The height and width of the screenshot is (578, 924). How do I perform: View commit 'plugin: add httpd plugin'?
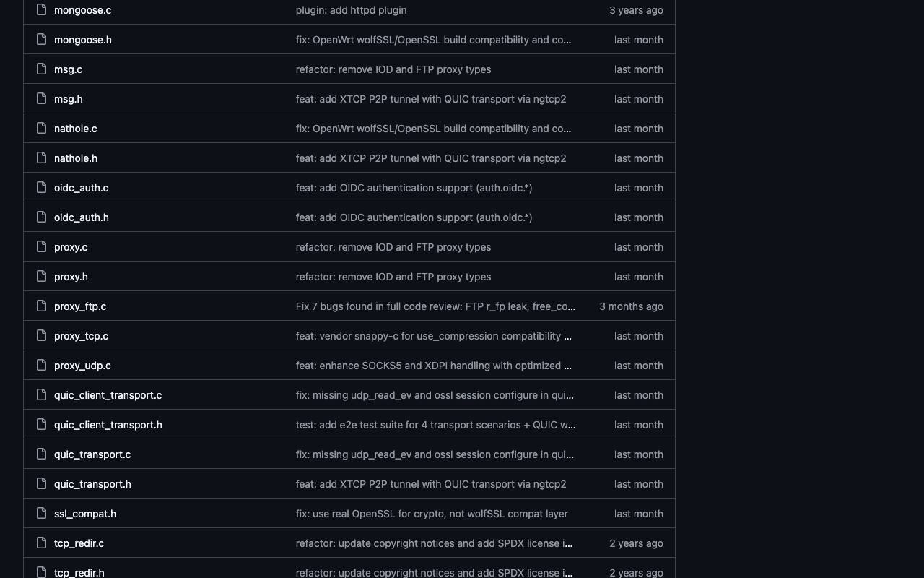[351, 10]
